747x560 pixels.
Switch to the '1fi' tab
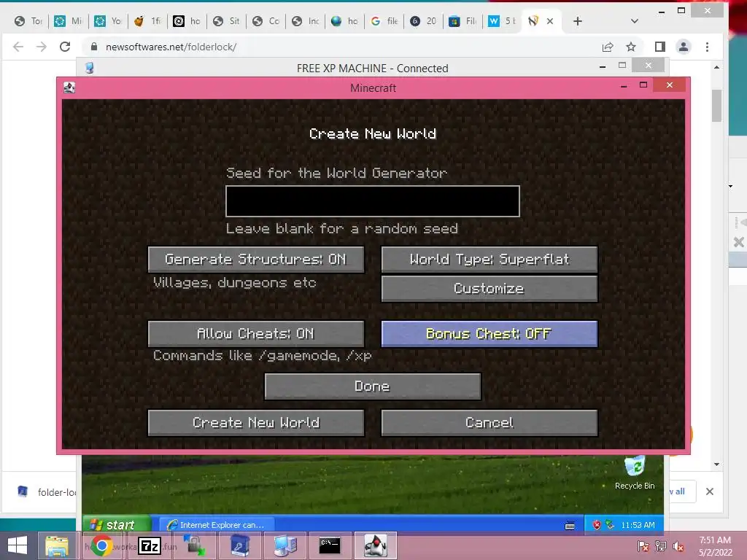147,21
